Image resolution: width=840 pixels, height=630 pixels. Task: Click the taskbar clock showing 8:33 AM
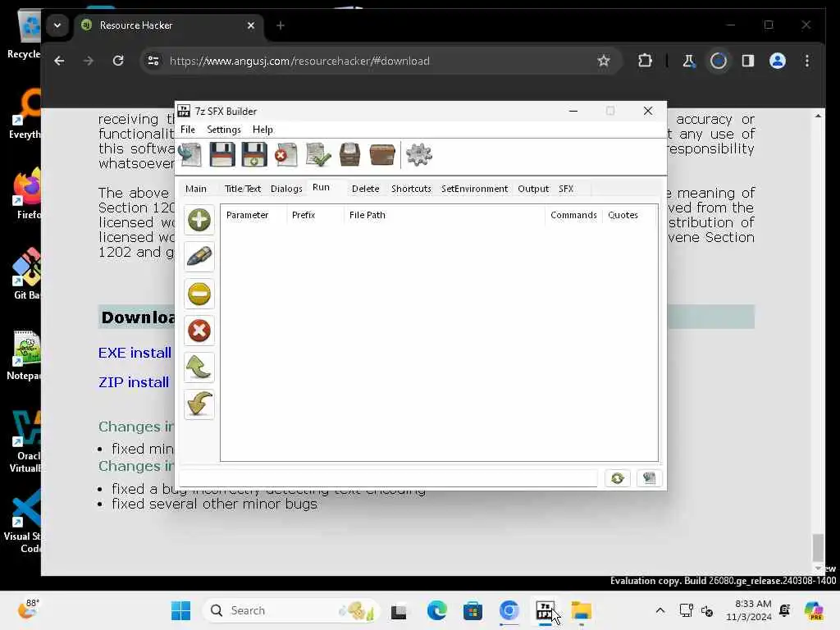(x=749, y=610)
